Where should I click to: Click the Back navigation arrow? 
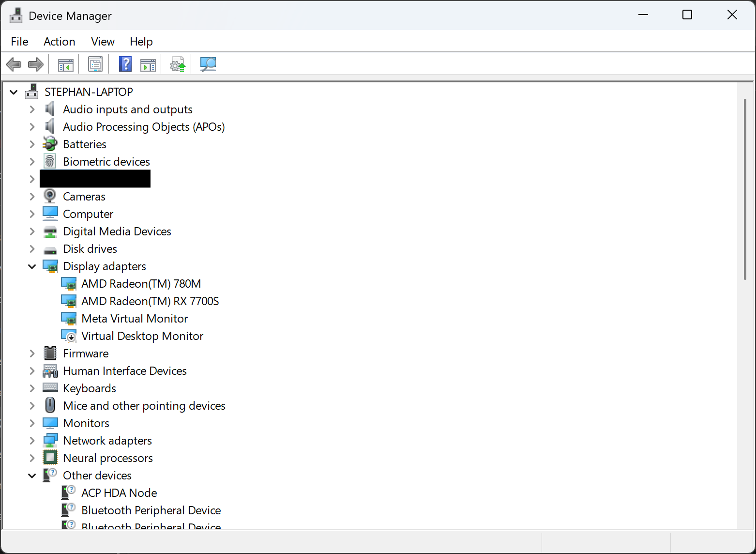click(14, 64)
